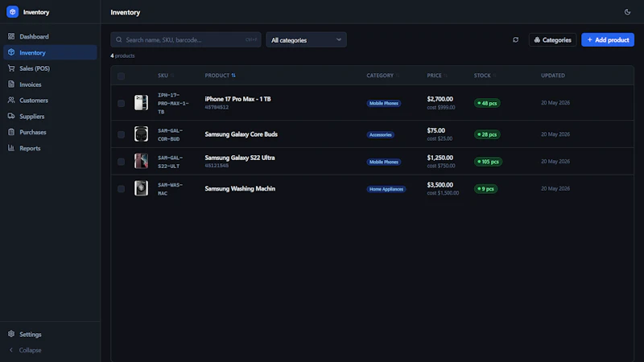The image size is (644, 362).
Task: Open the Dashboard page
Action: [x=50, y=36]
